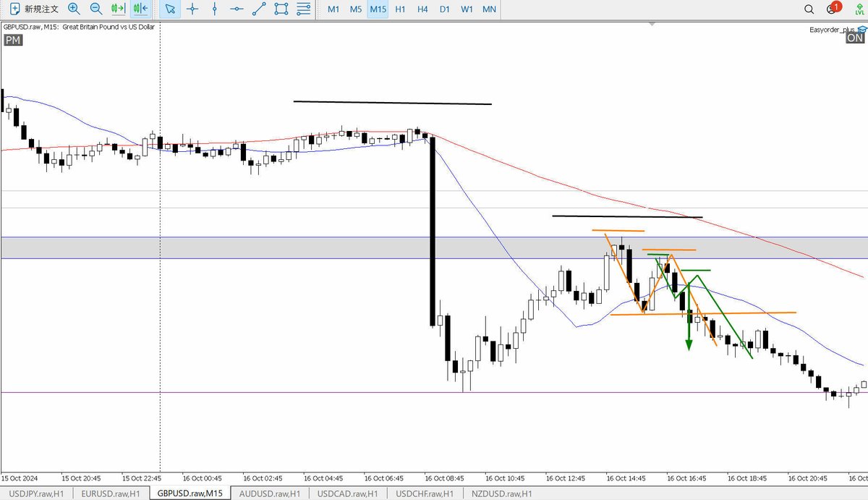Open the 新規注文 new order dialog
This screenshot has height=500, width=868.
(x=34, y=9)
